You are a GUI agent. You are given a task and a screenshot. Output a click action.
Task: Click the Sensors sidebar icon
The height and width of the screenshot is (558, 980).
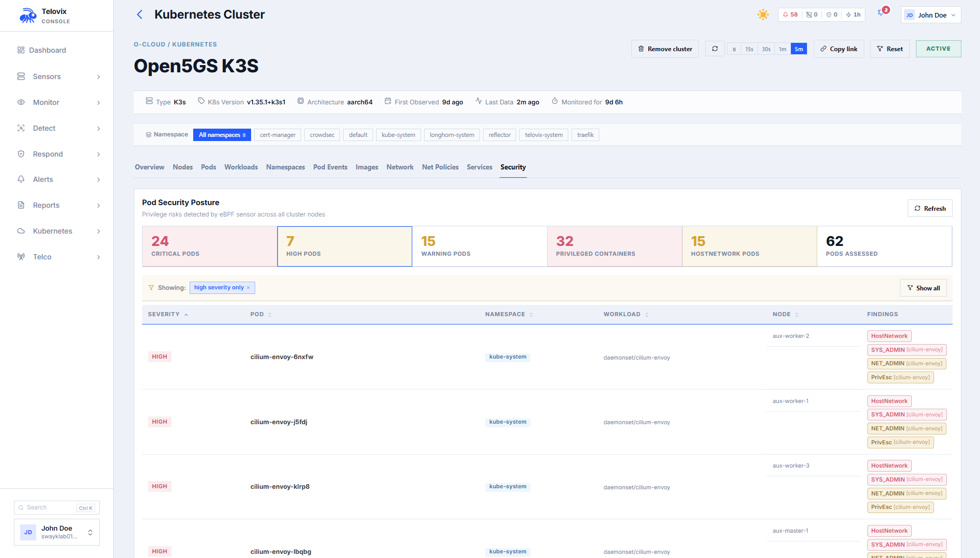click(x=21, y=76)
